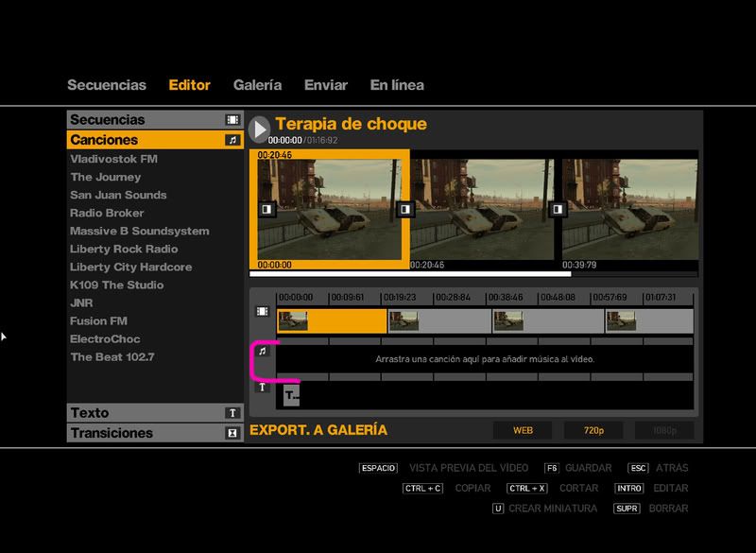This screenshot has width=756, height=553.
Task: Click the T icon in Texto header
Action: (232, 413)
